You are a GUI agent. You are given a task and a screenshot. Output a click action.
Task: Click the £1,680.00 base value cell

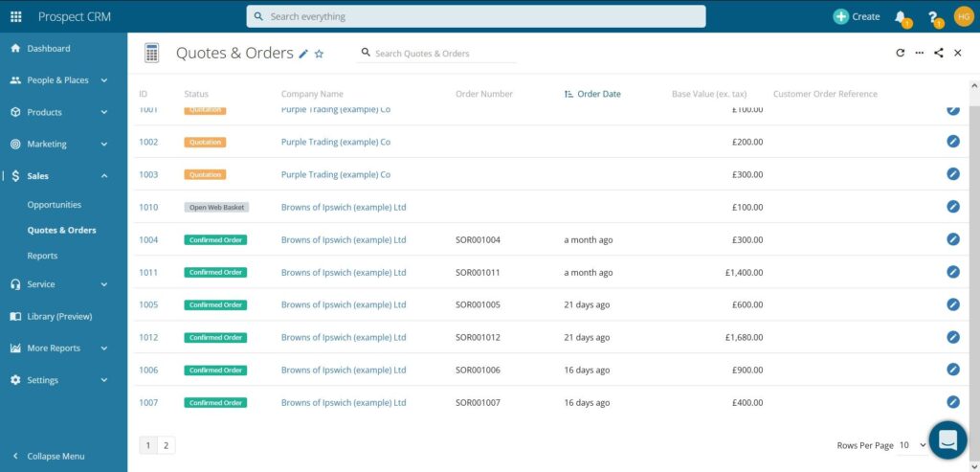click(744, 338)
